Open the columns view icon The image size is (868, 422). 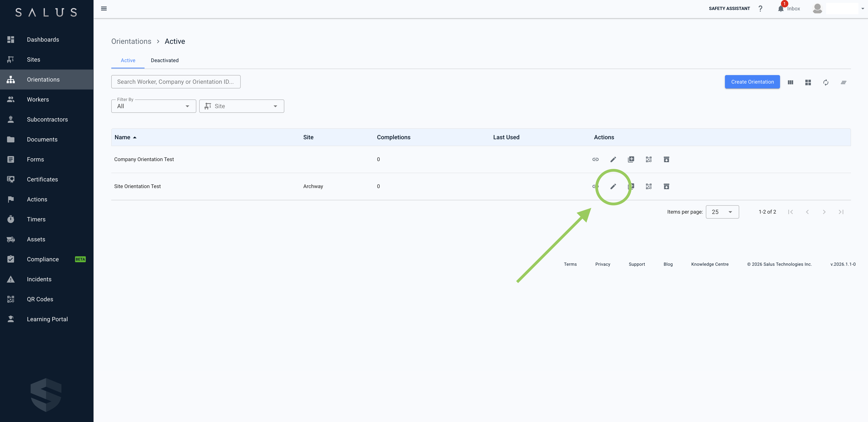[790, 82]
